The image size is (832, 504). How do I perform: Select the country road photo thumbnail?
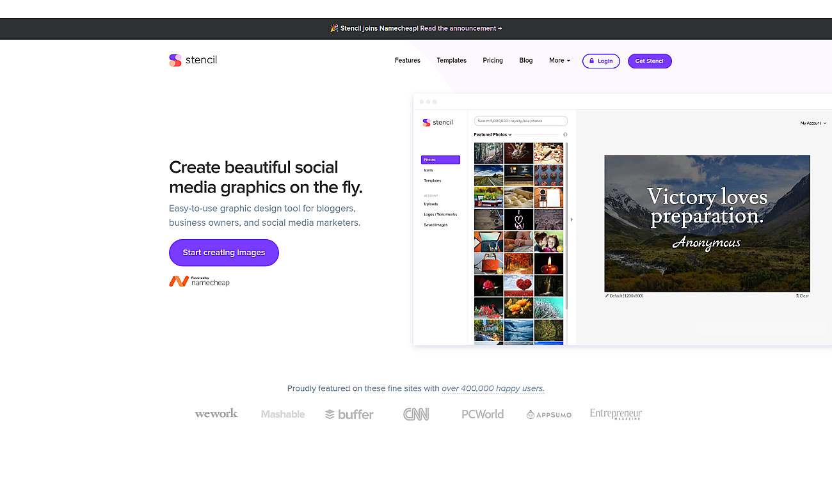[488, 175]
